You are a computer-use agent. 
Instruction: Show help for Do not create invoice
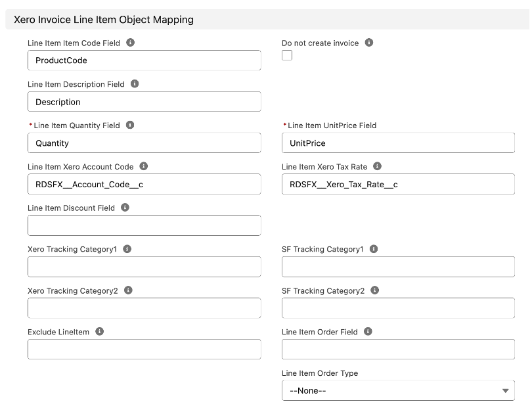(x=369, y=43)
